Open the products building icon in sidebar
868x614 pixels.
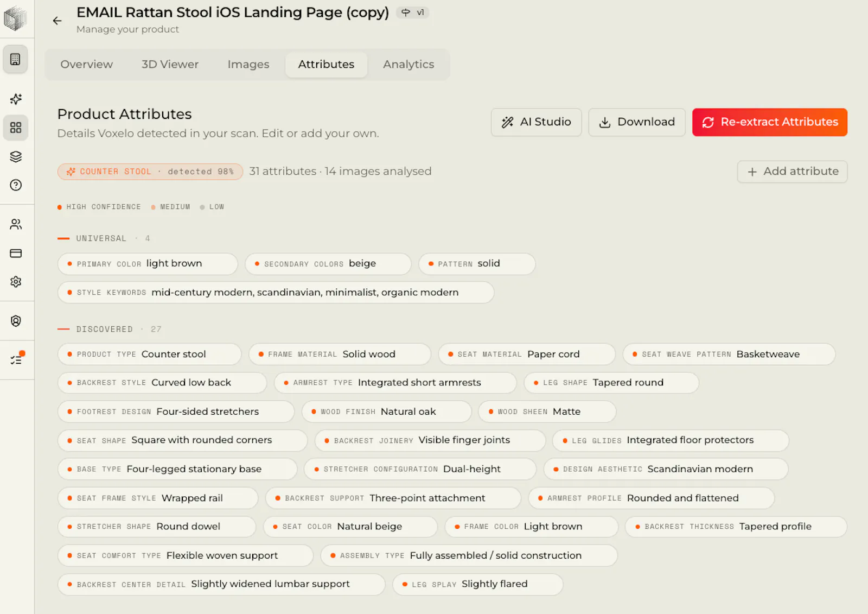point(16,59)
